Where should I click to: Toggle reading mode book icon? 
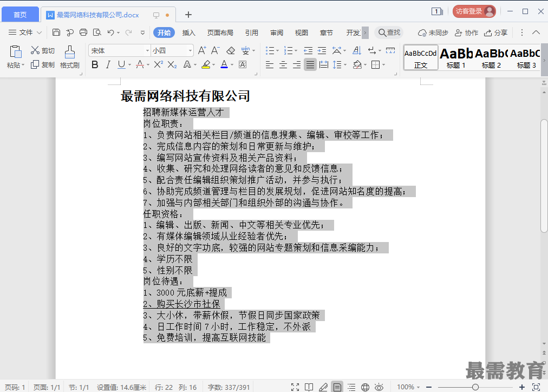coord(309,387)
